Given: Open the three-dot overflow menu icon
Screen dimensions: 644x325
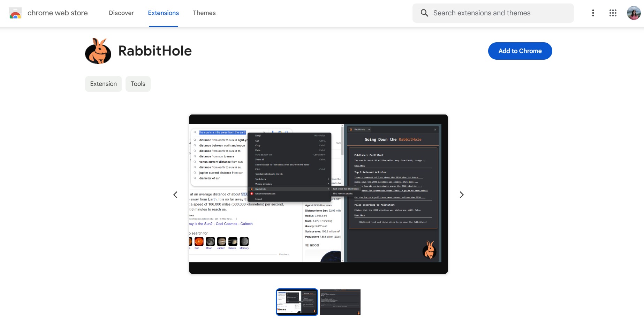Looking at the screenshot, I should [x=593, y=13].
